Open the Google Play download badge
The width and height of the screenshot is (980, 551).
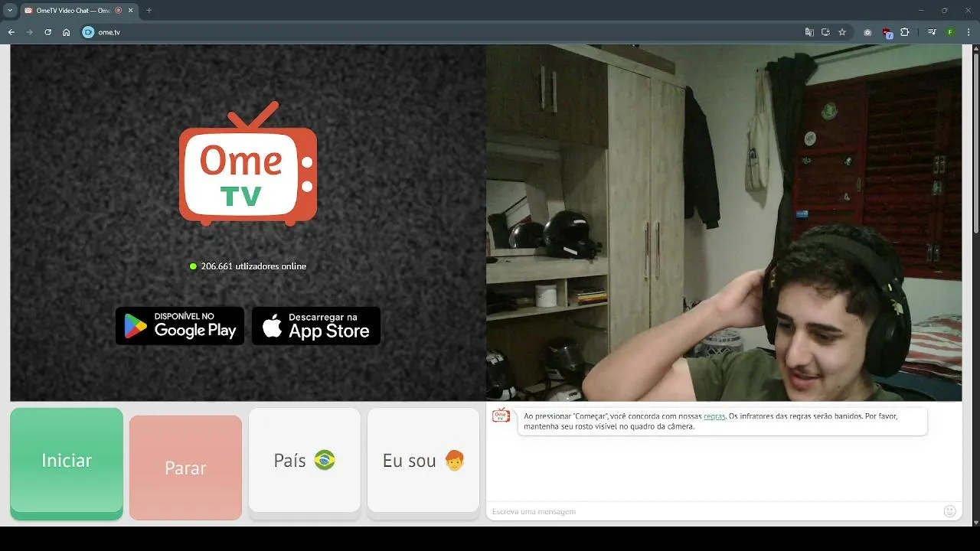tap(180, 326)
